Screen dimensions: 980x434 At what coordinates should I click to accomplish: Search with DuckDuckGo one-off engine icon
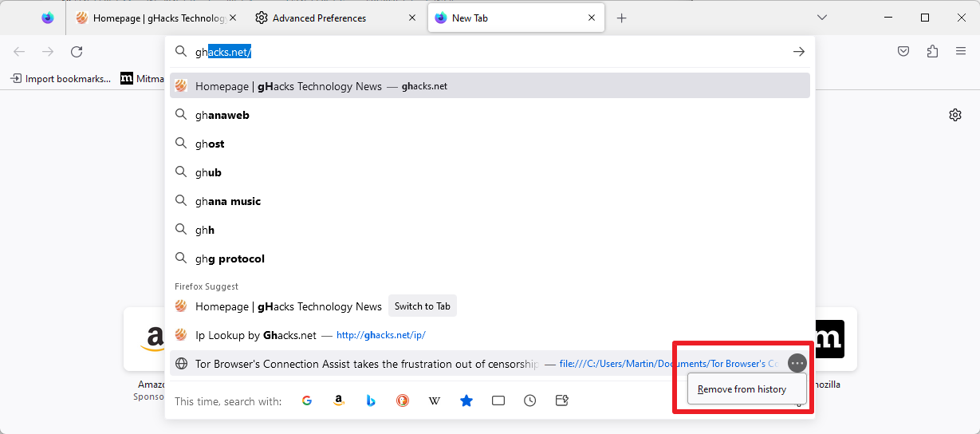click(x=403, y=400)
